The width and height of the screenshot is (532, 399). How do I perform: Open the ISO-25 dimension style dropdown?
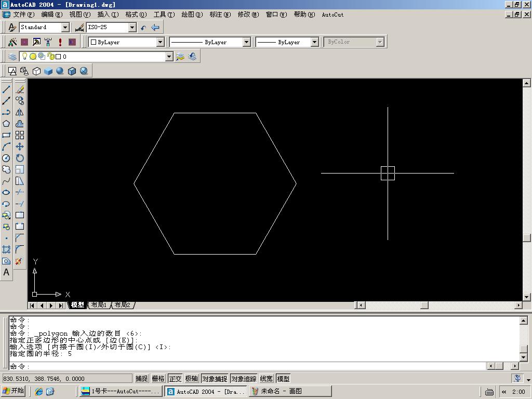point(132,28)
